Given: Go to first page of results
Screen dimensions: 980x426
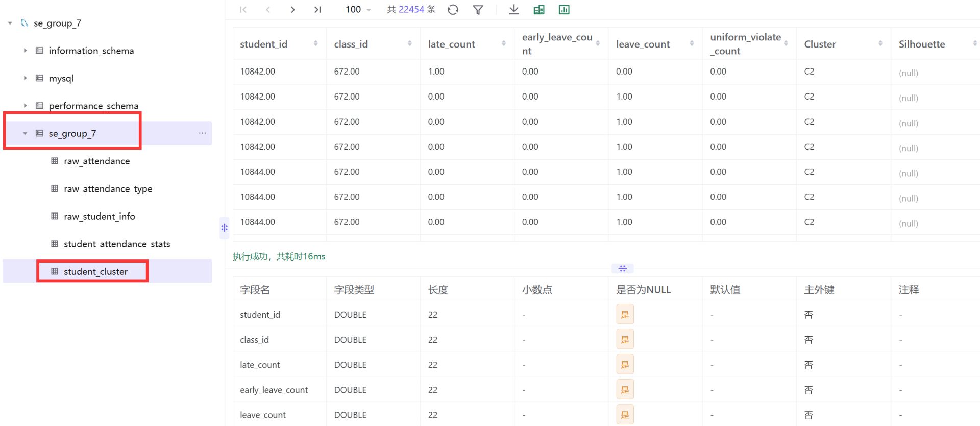Looking at the screenshot, I should coord(243,9).
